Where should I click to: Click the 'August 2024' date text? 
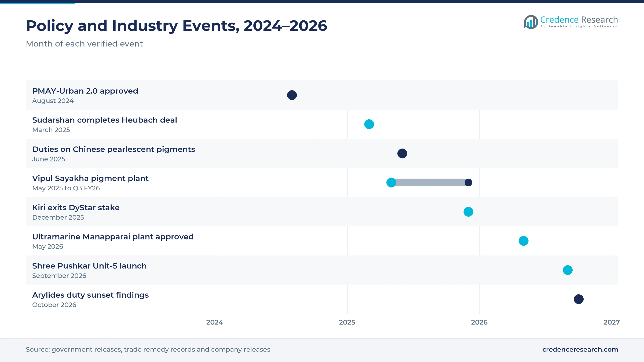click(x=53, y=101)
